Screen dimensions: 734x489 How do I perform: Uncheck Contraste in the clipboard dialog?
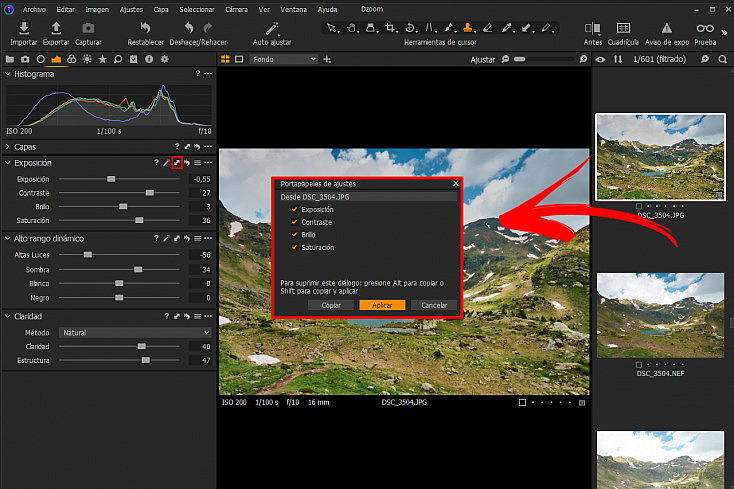point(294,222)
